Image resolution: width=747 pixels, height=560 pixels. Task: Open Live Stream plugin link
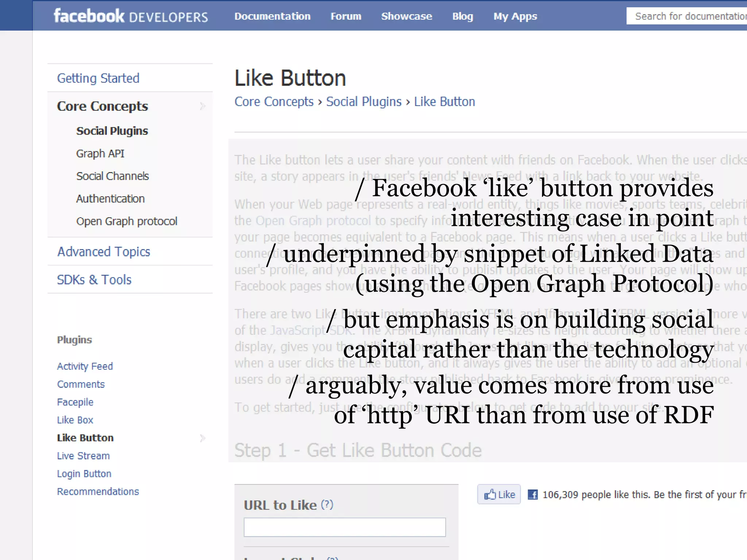(83, 456)
